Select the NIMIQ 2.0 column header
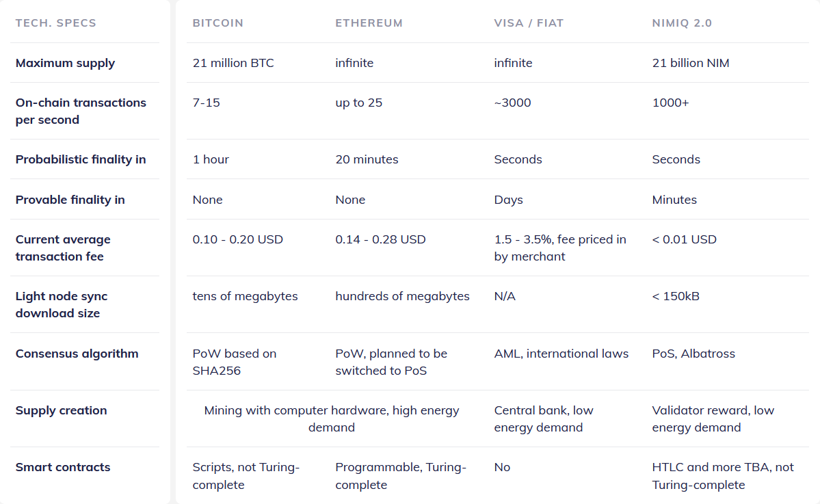 (682, 23)
